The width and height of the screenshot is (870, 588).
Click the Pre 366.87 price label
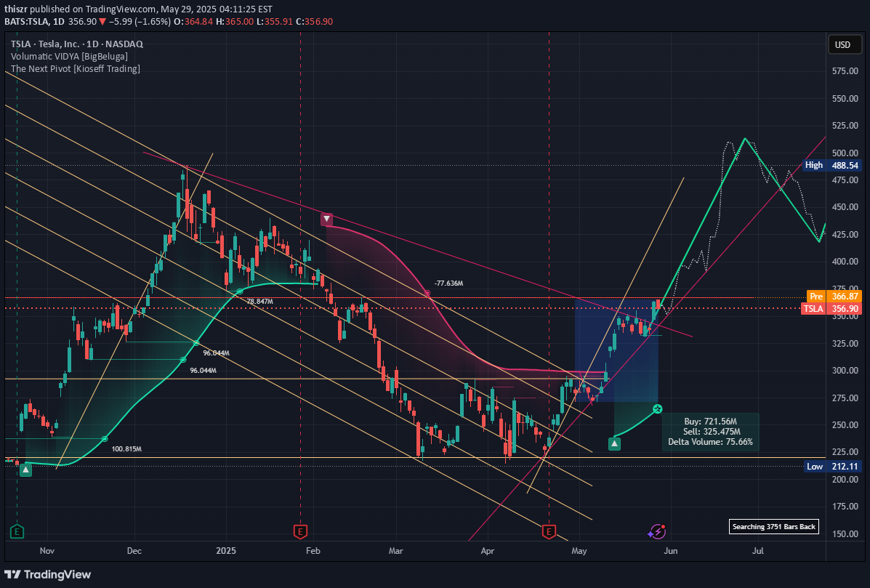pyautogui.click(x=834, y=297)
